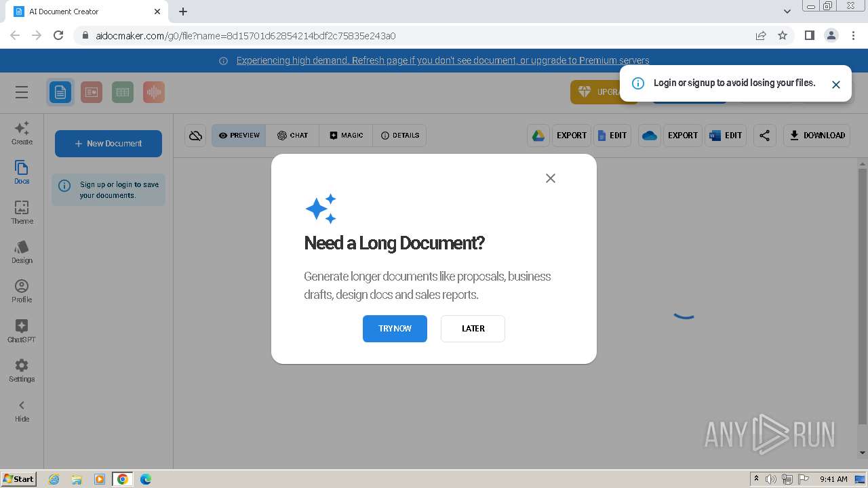This screenshot has width=868, height=488.
Task: Open the hamburger menu icon
Action: (22, 92)
